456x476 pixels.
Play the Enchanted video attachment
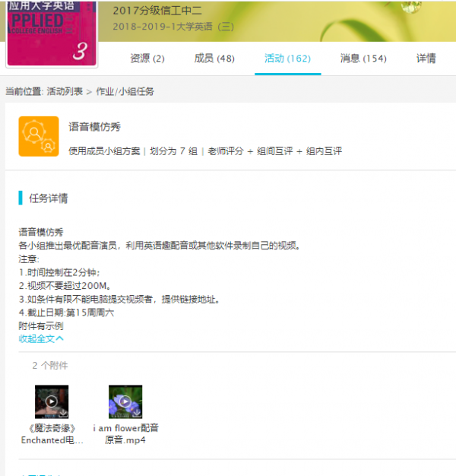tap(51, 401)
